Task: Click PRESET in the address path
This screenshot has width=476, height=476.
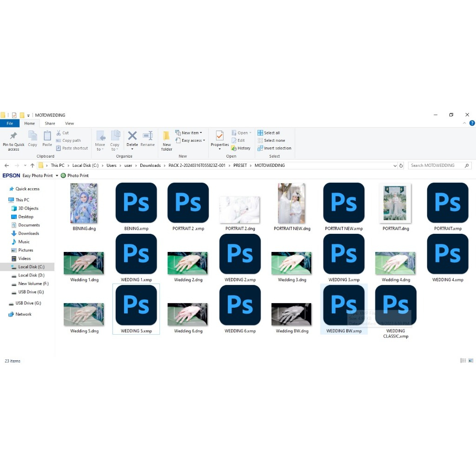Action: tap(240, 165)
